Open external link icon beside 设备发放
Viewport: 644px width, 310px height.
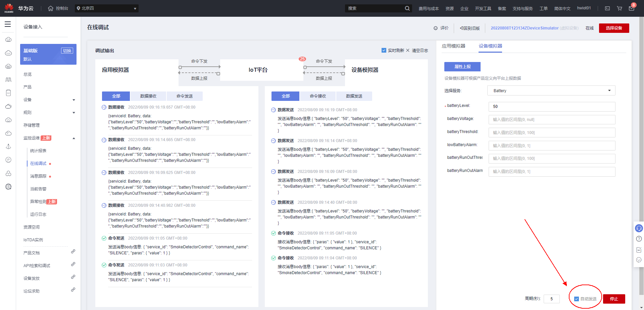(x=73, y=277)
